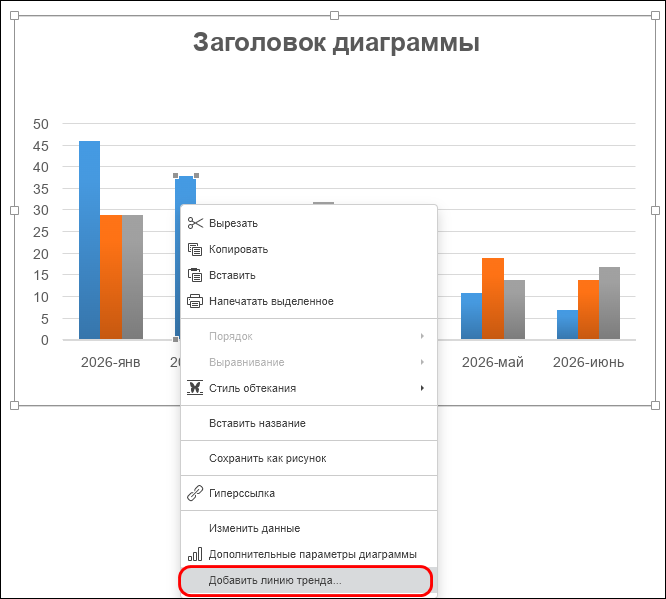Click the gray bar for 2026-май
666x599 pixels.
(514, 310)
